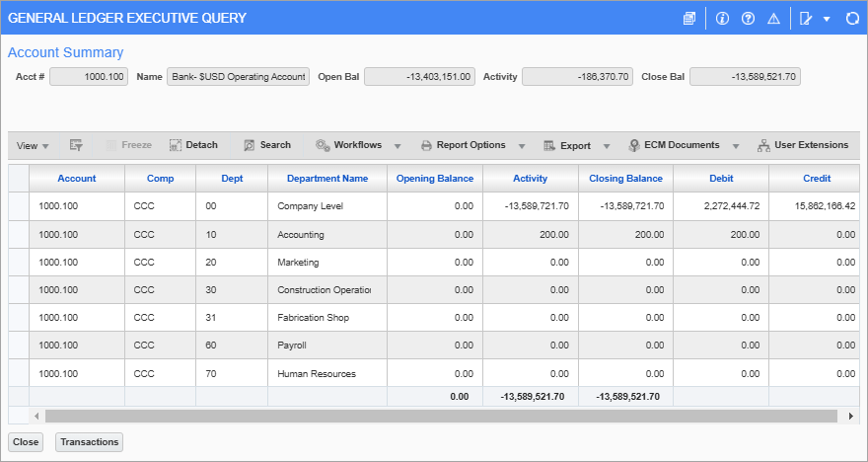Sort by Opening Balance column header
This screenshot has width=868, height=462.
[435, 179]
